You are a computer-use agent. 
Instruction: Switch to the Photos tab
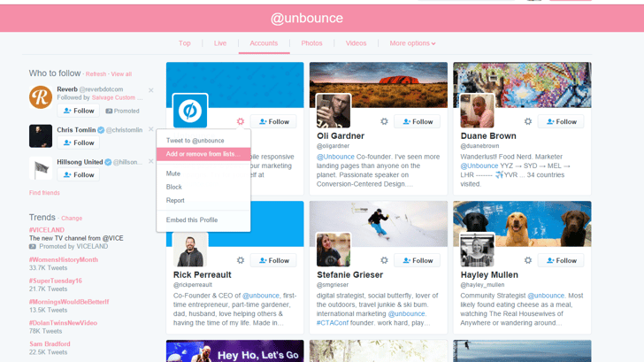point(311,43)
